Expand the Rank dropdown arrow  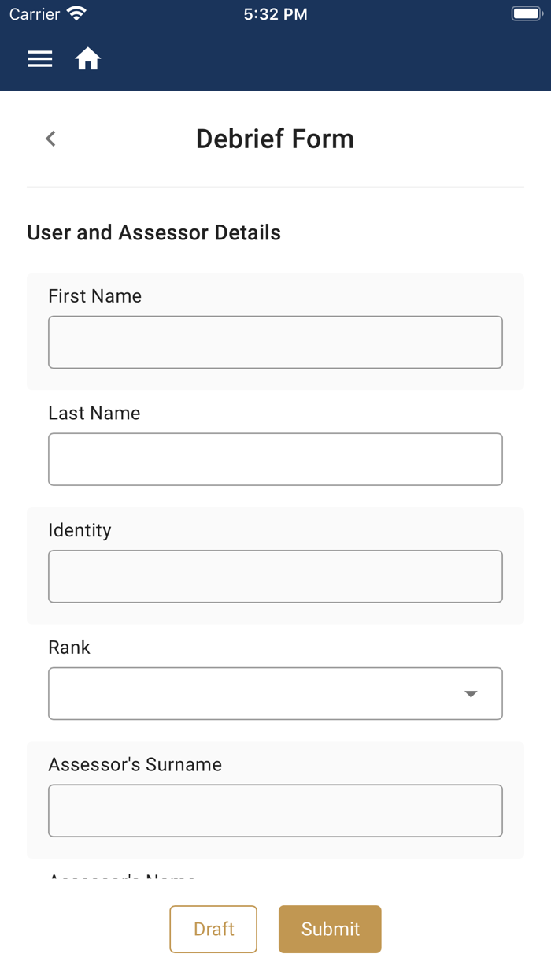(x=471, y=694)
